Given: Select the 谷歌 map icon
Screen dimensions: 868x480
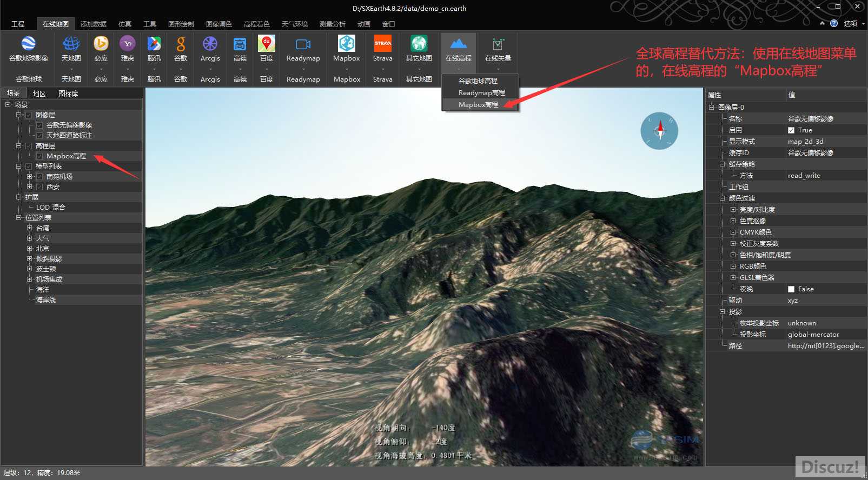Looking at the screenshot, I should (181, 43).
